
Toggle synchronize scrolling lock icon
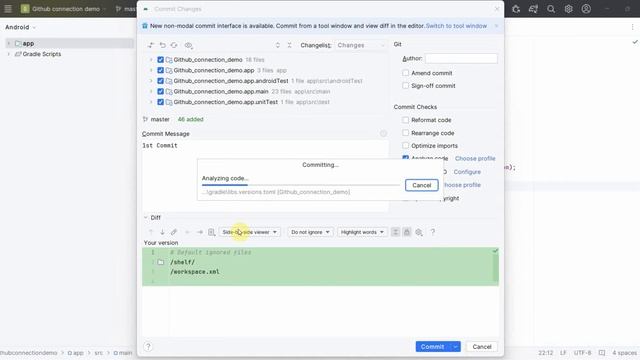click(x=407, y=232)
